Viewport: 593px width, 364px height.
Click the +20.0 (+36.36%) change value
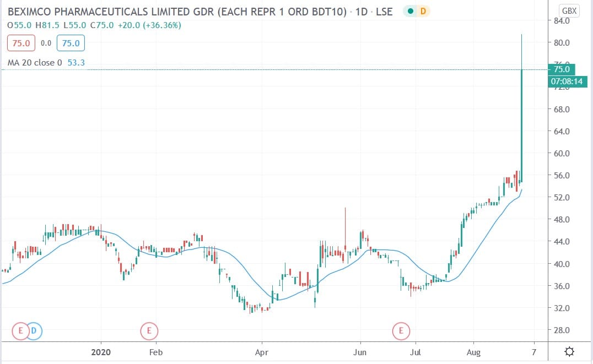click(x=149, y=25)
